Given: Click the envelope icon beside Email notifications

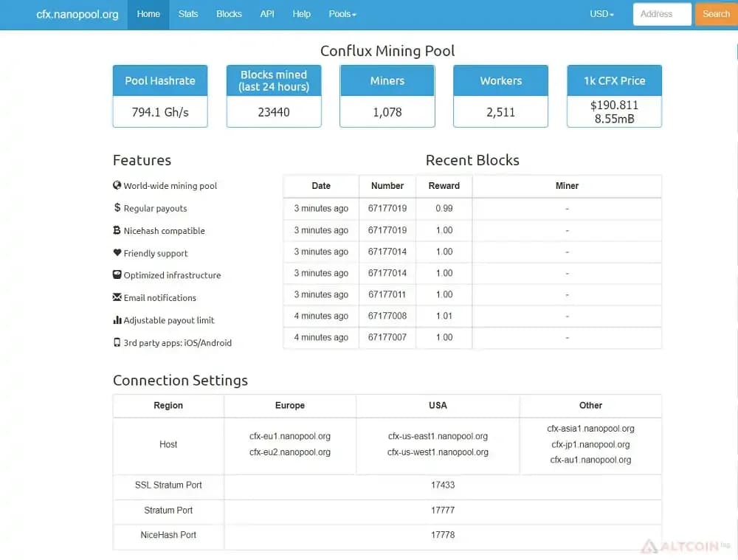Looking at the screenshot, I should (117, 297).
